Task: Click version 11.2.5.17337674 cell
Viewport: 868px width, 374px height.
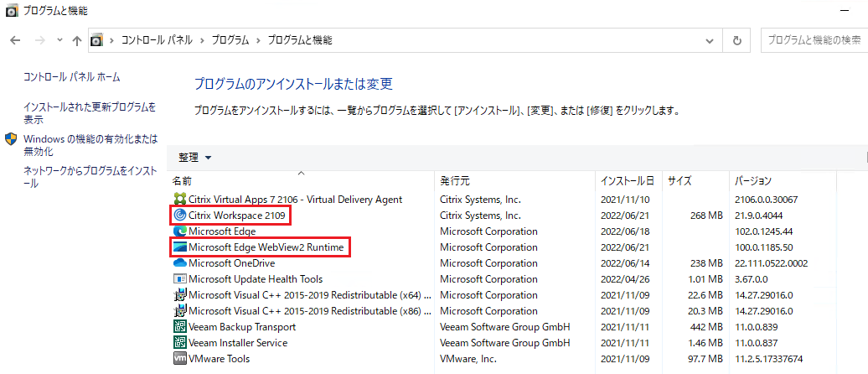Action: [768, 358]
